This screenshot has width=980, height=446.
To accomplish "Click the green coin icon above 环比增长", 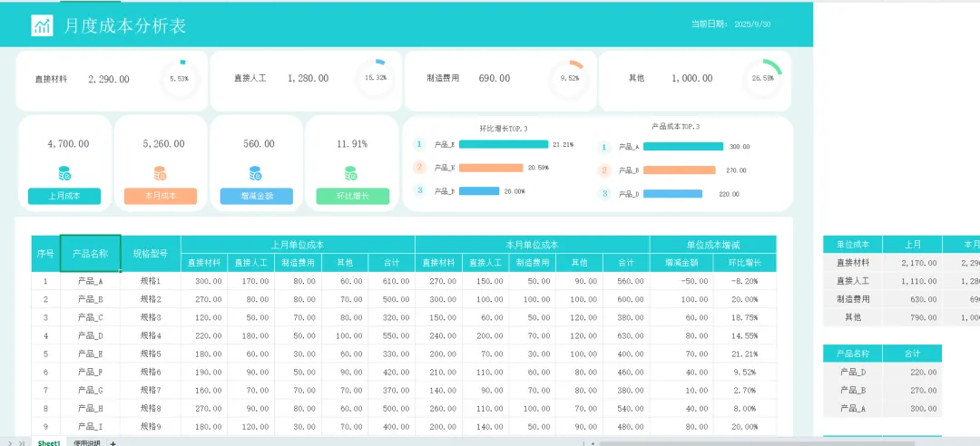I will (350, 173).
